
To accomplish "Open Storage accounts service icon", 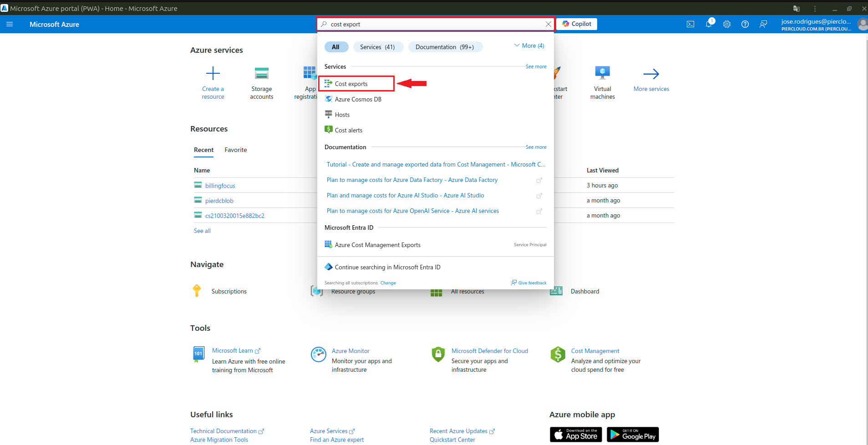I will (262, 74).
